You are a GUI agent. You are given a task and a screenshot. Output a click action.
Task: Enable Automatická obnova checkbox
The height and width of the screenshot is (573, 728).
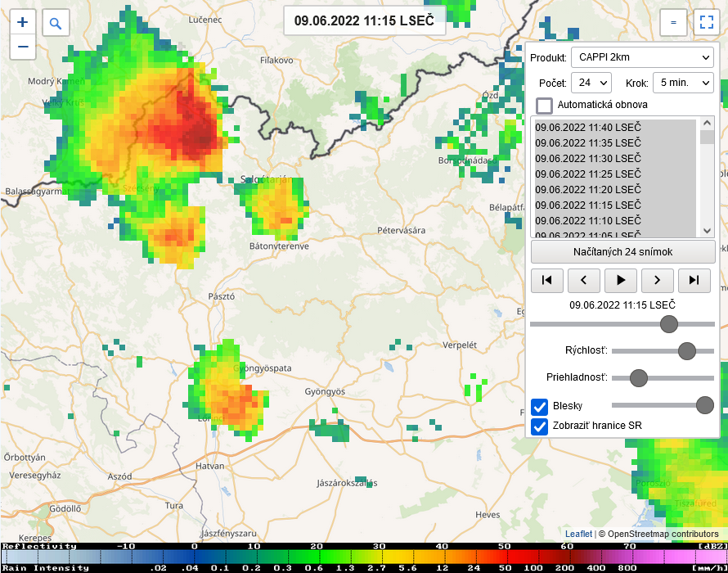(x=544, y=106)
